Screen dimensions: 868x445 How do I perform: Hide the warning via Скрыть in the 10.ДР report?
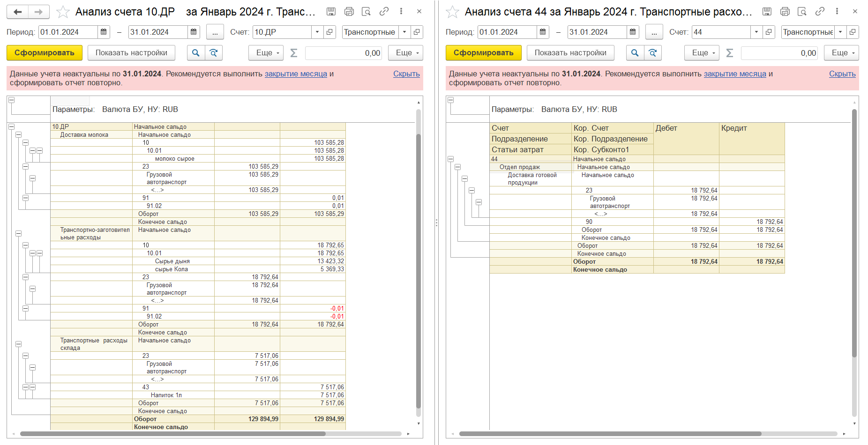pos(406,74)
